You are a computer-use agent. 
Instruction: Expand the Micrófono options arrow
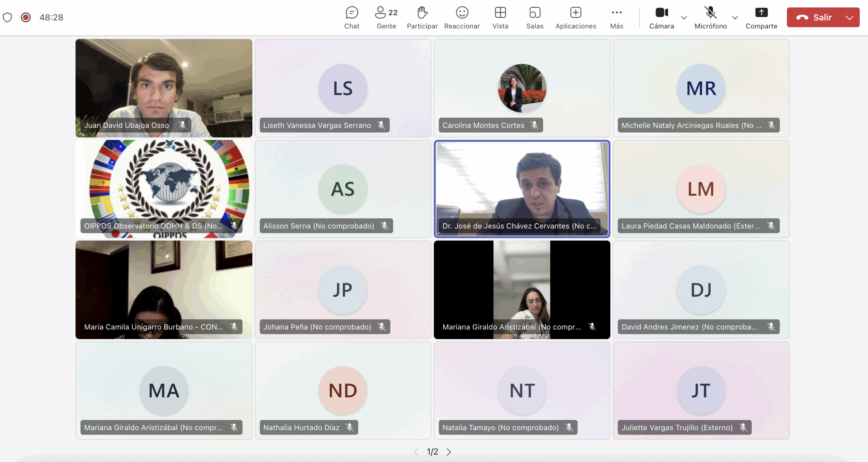point(735,17)
